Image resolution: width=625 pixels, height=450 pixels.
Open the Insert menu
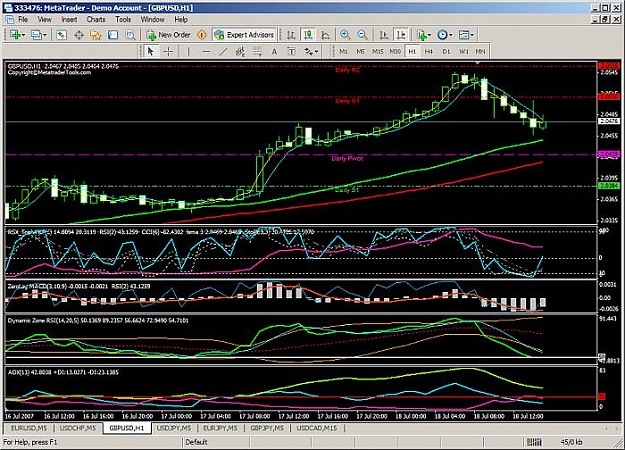pos(69,20)
